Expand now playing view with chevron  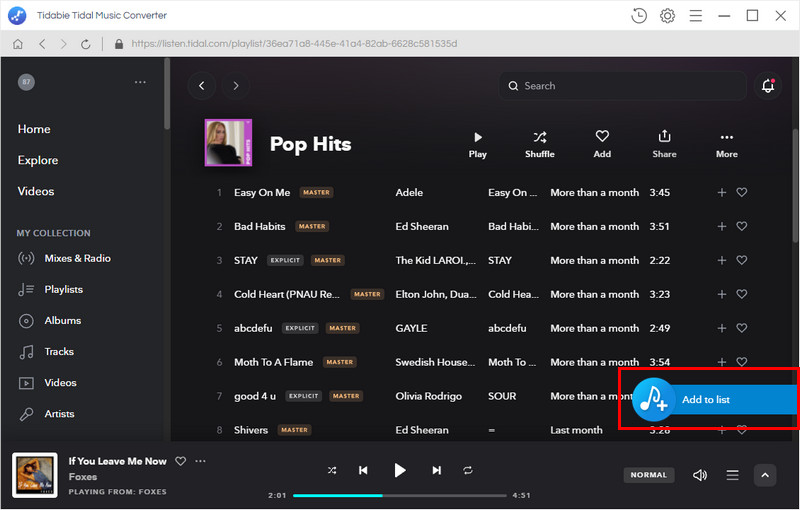(765, 475)
